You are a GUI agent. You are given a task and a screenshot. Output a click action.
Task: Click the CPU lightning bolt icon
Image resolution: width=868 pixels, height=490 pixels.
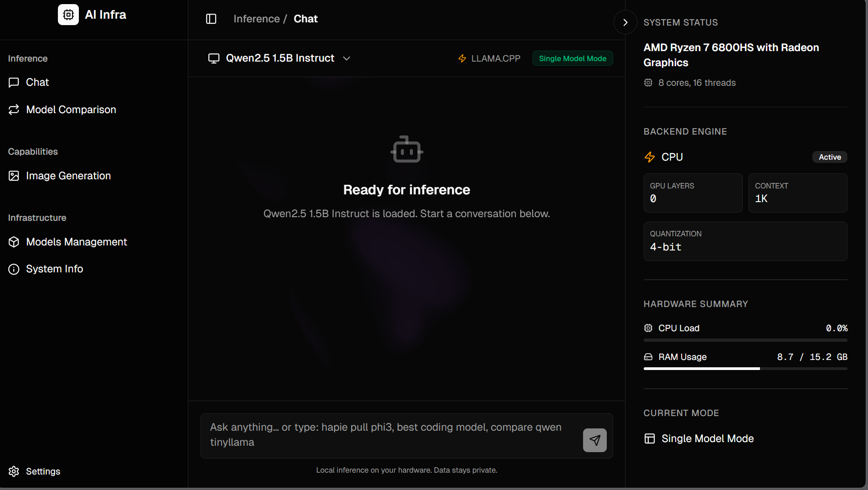(x=650, y=157)
